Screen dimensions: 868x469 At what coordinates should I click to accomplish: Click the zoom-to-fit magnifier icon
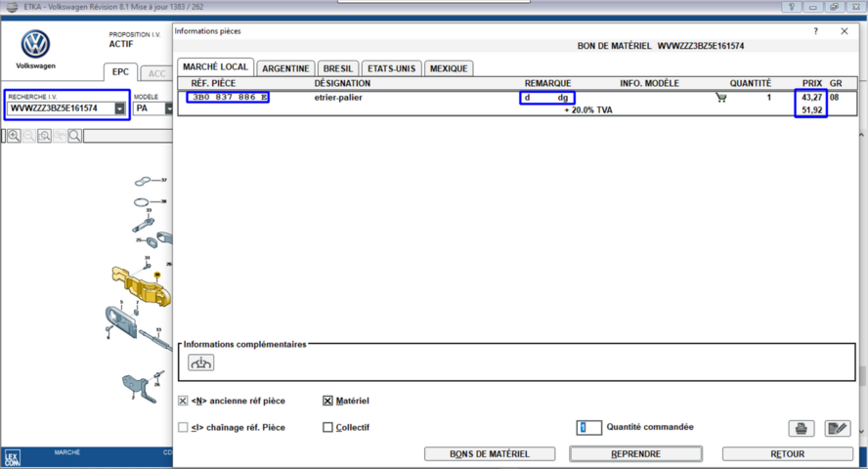pos(44,136)
